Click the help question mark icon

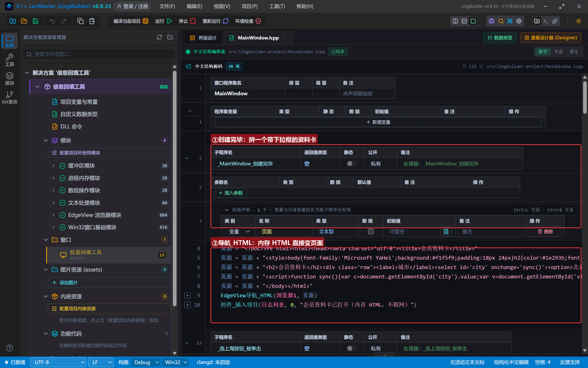(9, 348)
